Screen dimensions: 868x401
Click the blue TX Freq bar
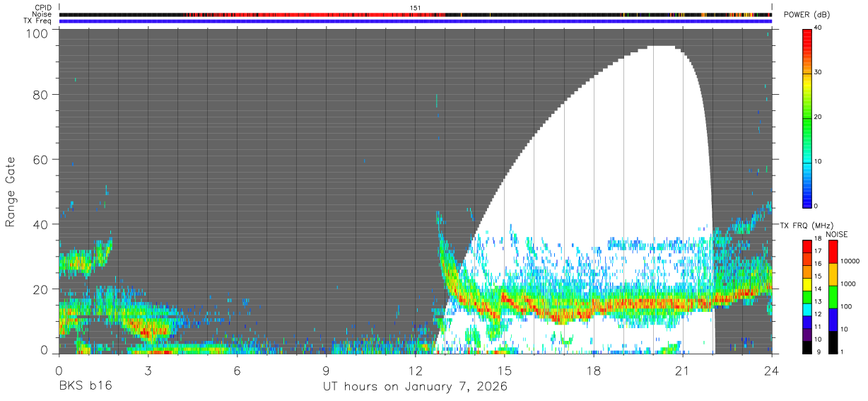point(416,21)
